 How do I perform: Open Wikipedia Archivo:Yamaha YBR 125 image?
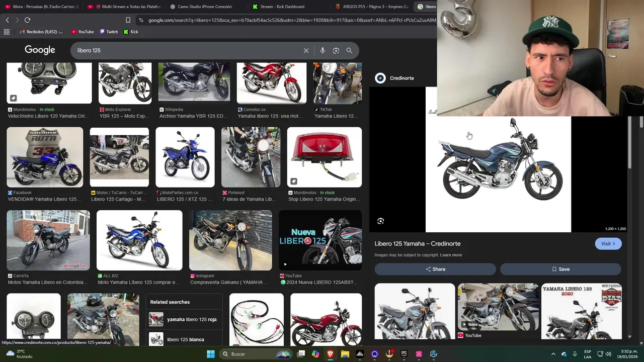[x=194, y=83]
